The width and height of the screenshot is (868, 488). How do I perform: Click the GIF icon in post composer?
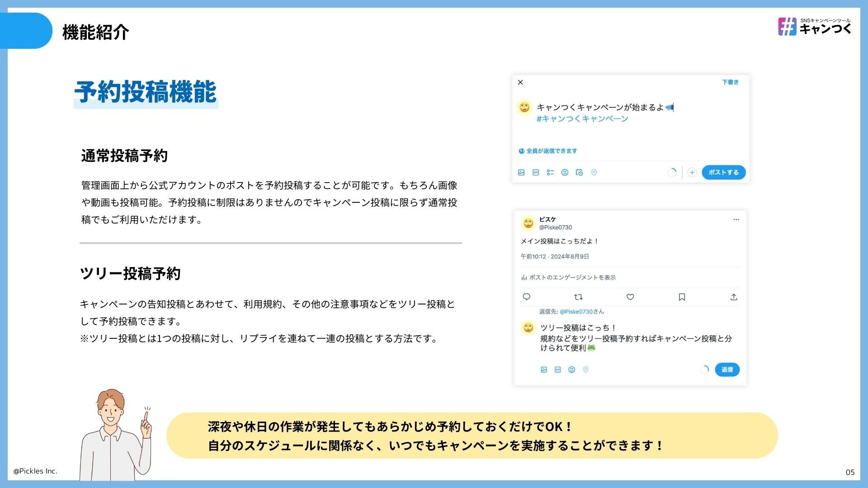click(536, 172)
